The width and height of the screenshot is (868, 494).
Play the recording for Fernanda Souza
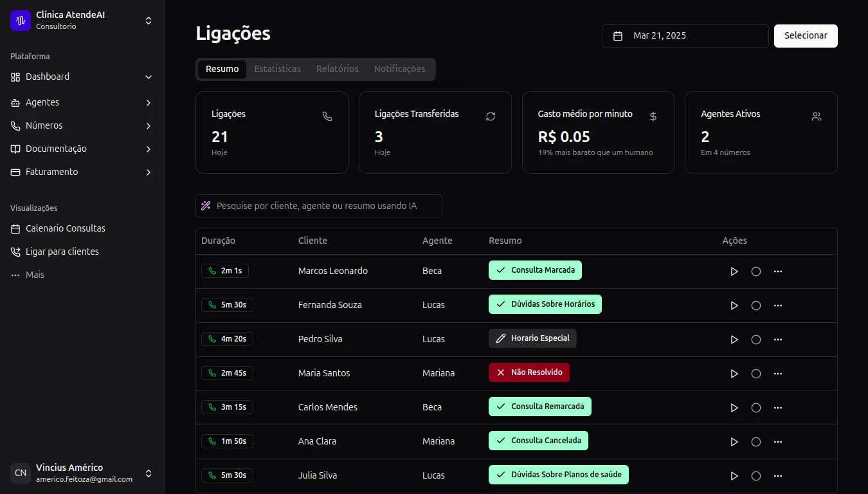click(734, 305)
